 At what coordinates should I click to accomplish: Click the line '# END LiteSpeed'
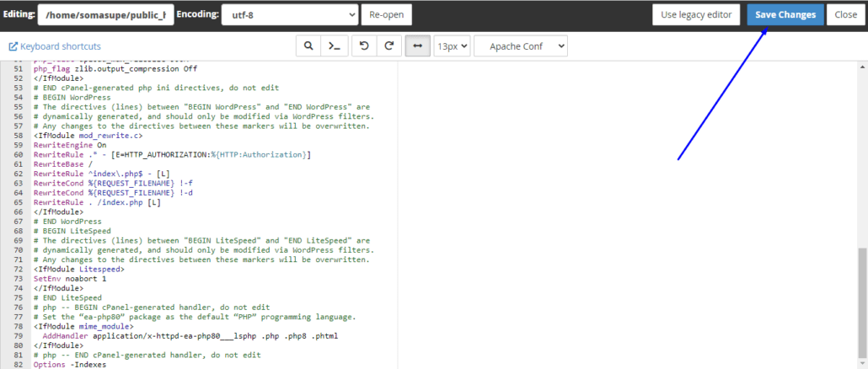click(67, 297)
